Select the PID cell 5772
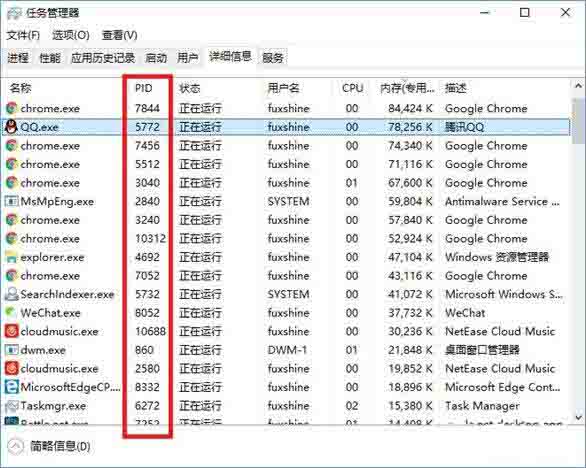 click(x=147, y=127)
